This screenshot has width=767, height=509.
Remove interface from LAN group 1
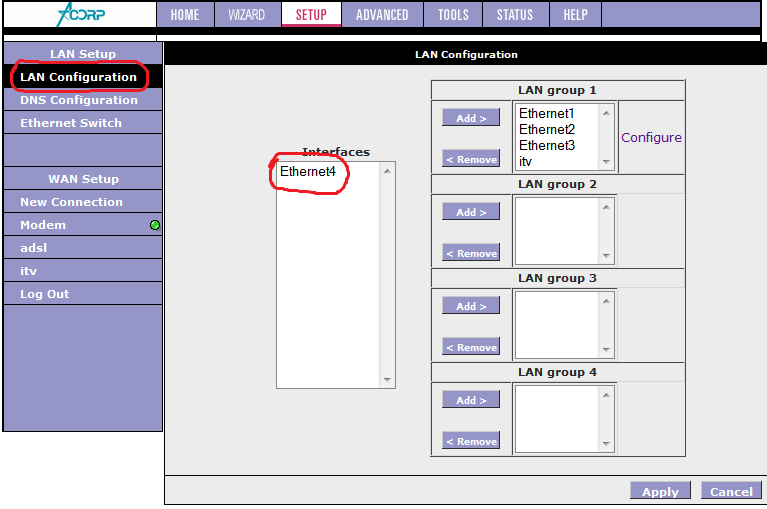471,159
